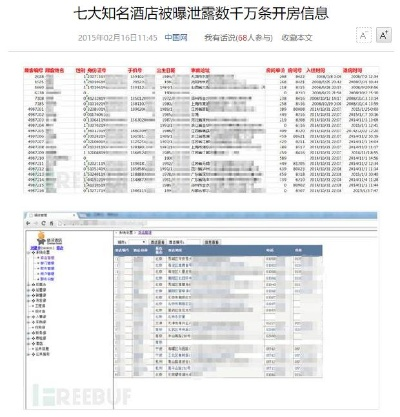This screenshot has width=400, height=417.
Task: Click the publish date 2015年02月16日11:45
Action: pos(118,38)
